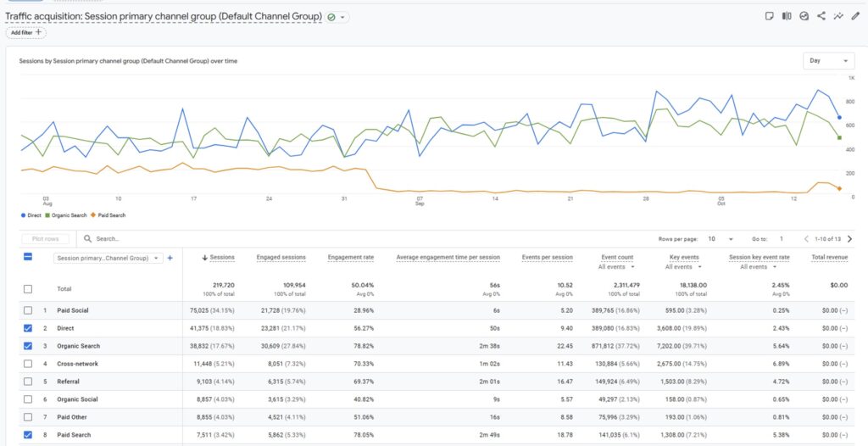
Task: Click the blue plus to add dimension
Action: coord(170,258)
